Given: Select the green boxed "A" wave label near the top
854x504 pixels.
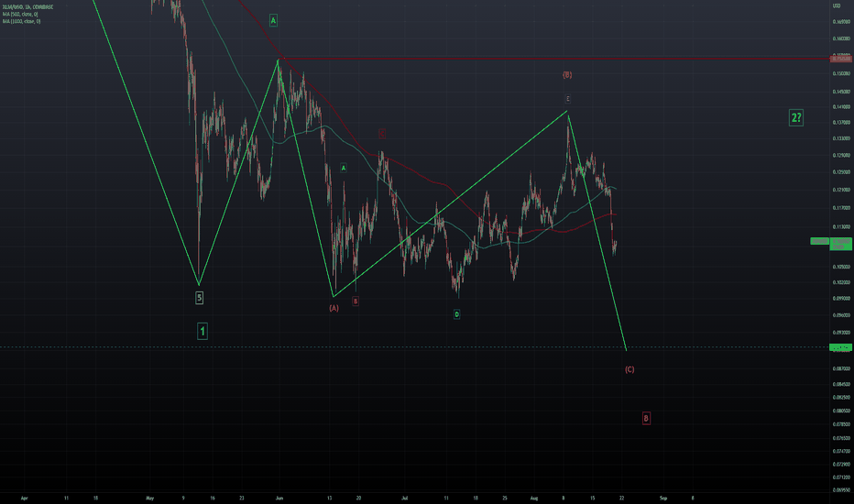Looking at the screenshot, I should pos(273,21).
